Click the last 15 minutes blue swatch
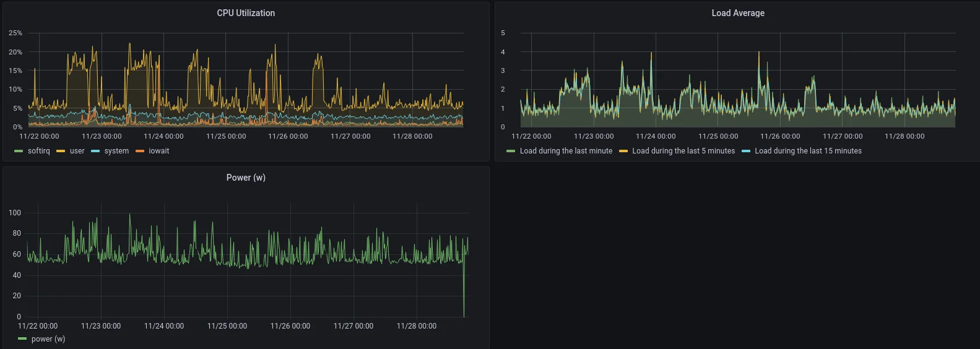 click(x=746, y=151)
